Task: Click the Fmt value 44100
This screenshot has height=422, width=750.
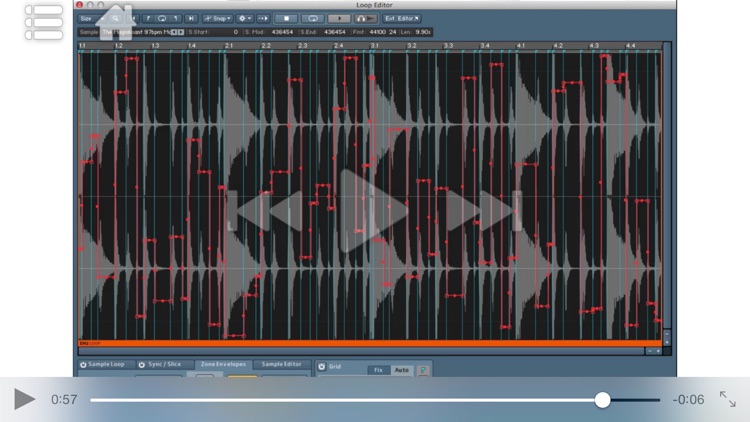Action: (x=377, y=32)
